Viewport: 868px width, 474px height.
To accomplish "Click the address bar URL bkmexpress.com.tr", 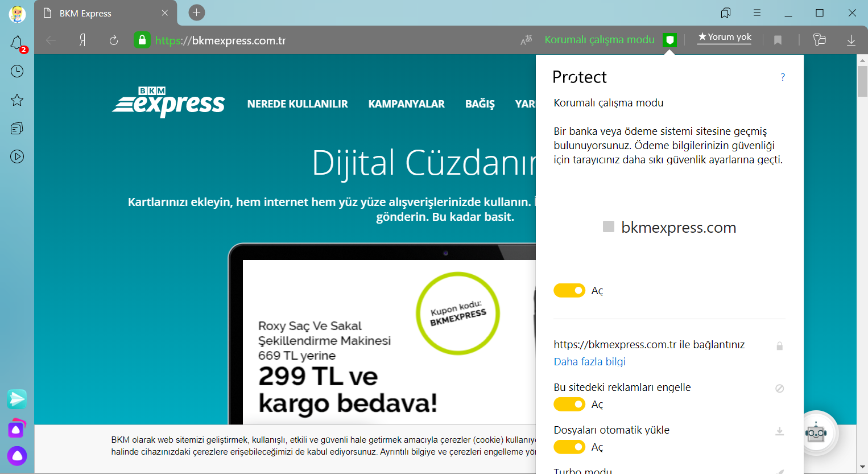I will click(x=221, y=40).
